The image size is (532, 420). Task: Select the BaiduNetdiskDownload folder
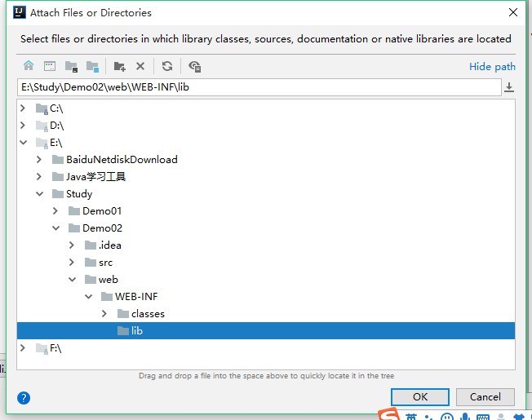pos(266,160)
